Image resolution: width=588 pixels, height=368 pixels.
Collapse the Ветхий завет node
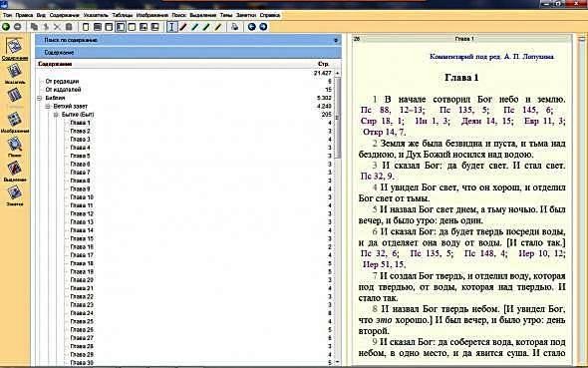point(48,106)
